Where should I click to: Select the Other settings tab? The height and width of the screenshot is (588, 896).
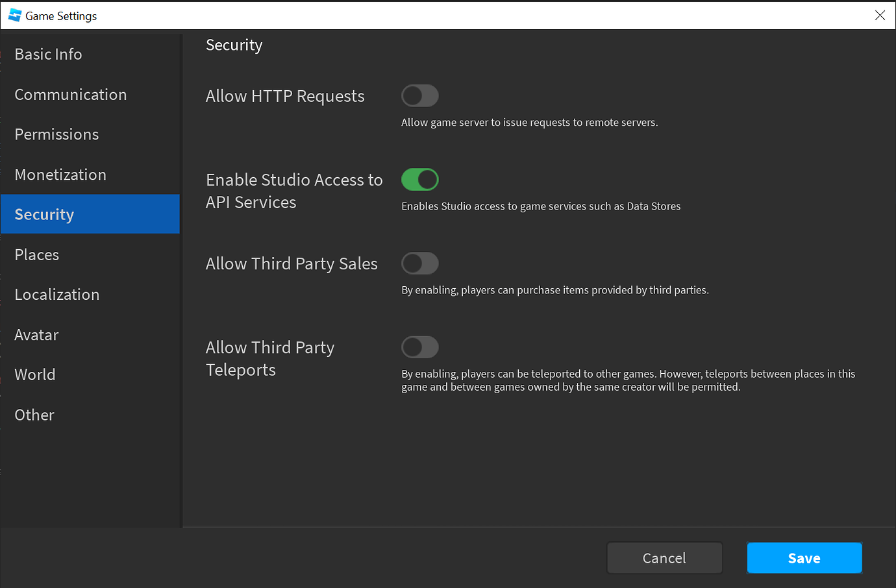34,415
